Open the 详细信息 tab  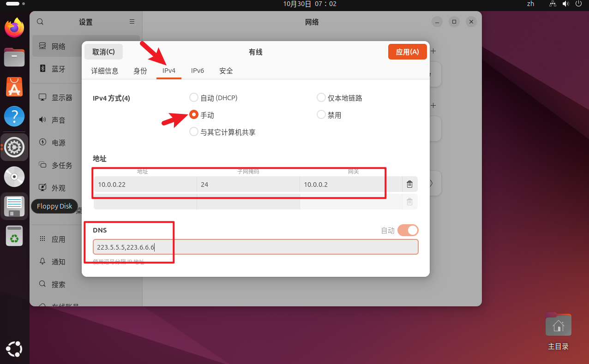click(105, 71)
